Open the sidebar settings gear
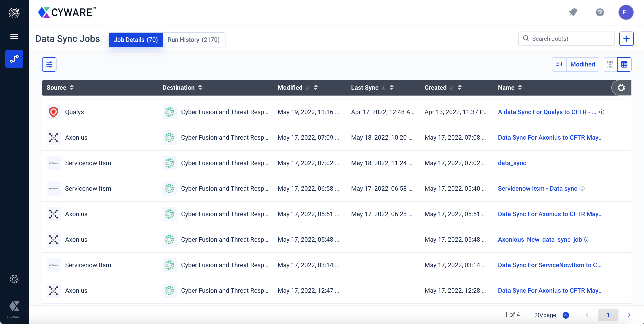The width and height of the screenshot is (644, 324). (14, 279)
